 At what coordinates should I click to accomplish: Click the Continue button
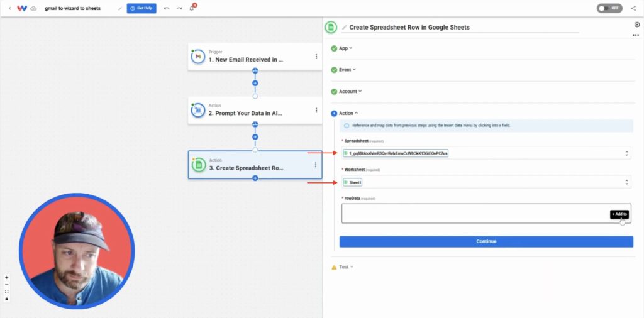pyautogui.click(x=486, y=242)
